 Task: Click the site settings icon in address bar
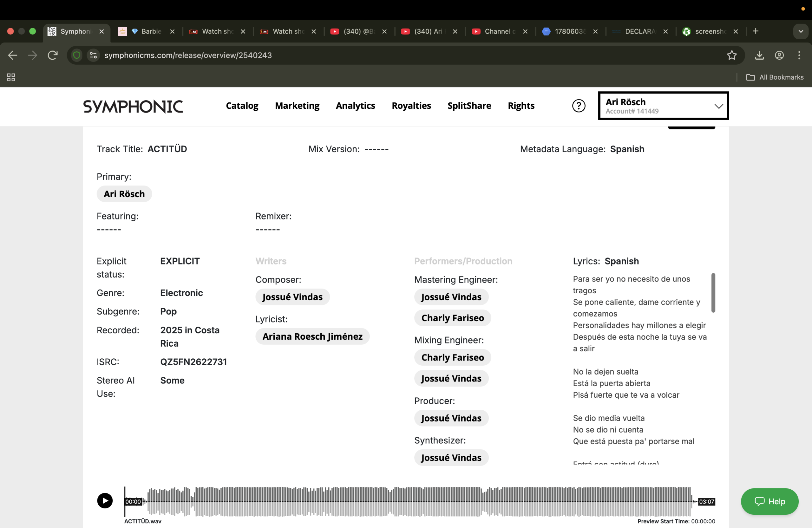[x=93, y=55]
